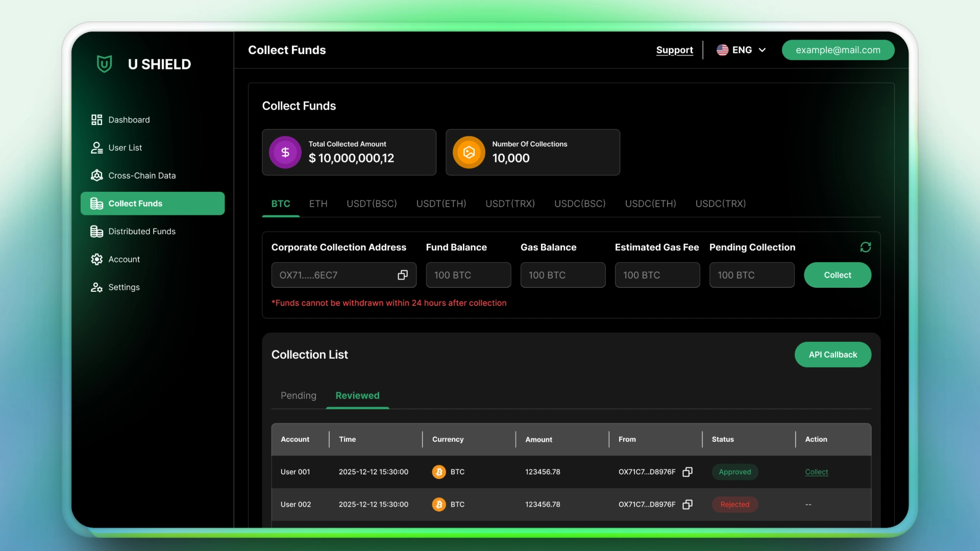Copy User 002 from address
The image size is (980, 551).
coord(688,505)
